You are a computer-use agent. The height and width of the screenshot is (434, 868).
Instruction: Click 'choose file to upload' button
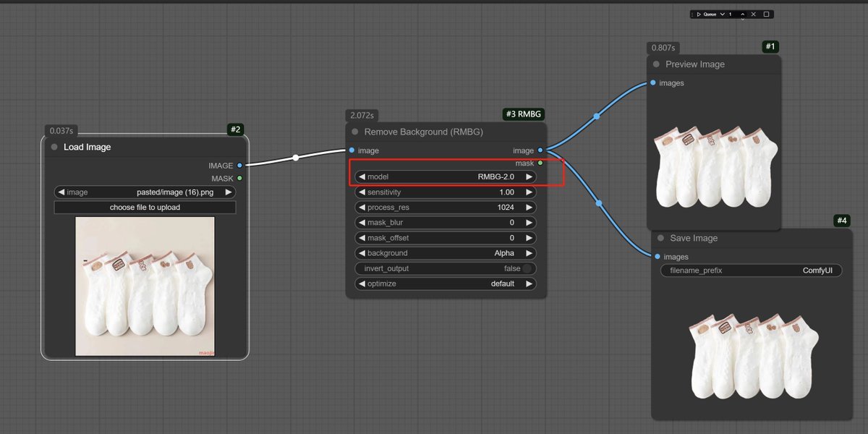pyautogui.click(x=145, y=208)
